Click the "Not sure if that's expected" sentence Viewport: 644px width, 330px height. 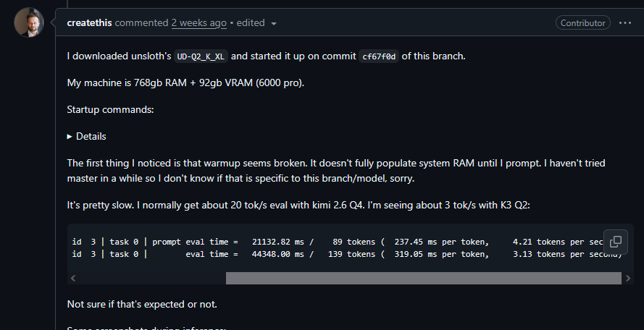click(142, 305)
